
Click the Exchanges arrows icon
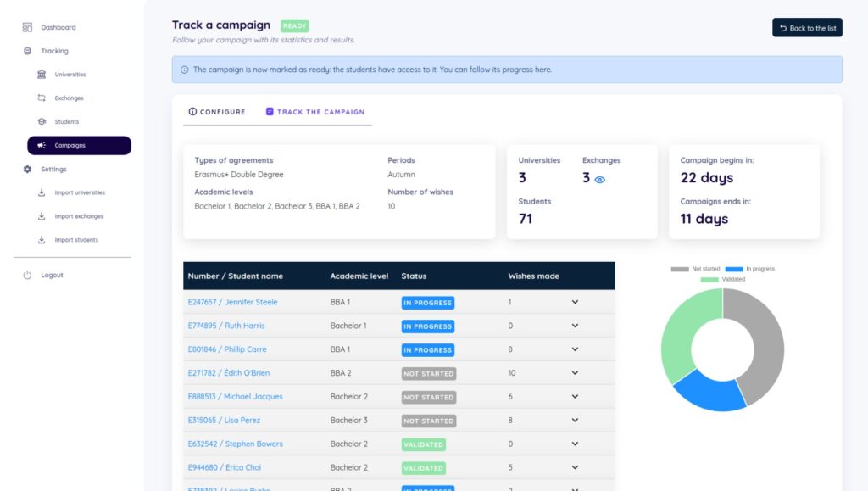pos(42,98)
